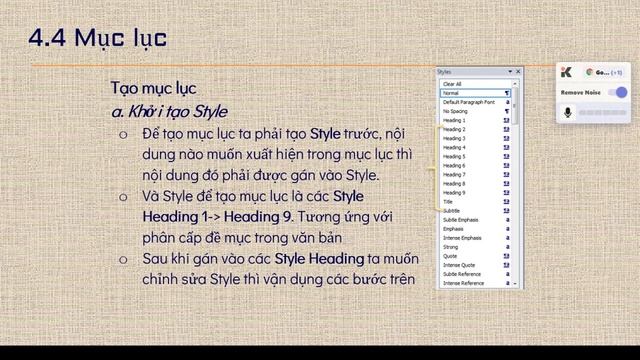Image resolution: width=640 pixels, height=360 pixels.
Task: Apply the Heading 3 style
Action: [476, 138]
